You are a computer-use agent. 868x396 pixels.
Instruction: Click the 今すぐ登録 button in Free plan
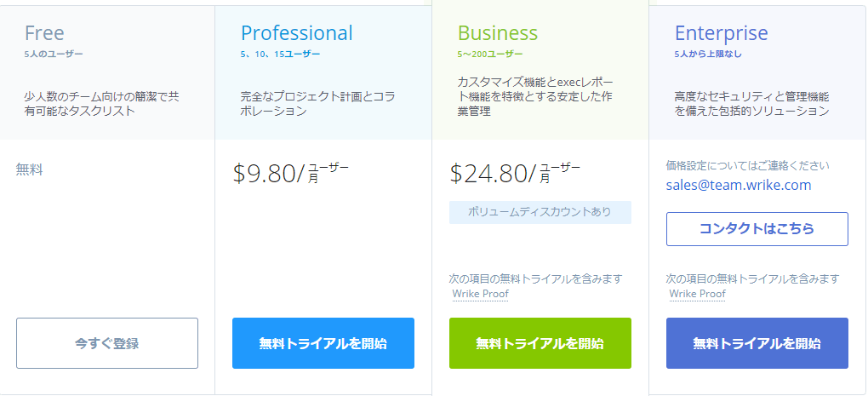tap(107, 343)
